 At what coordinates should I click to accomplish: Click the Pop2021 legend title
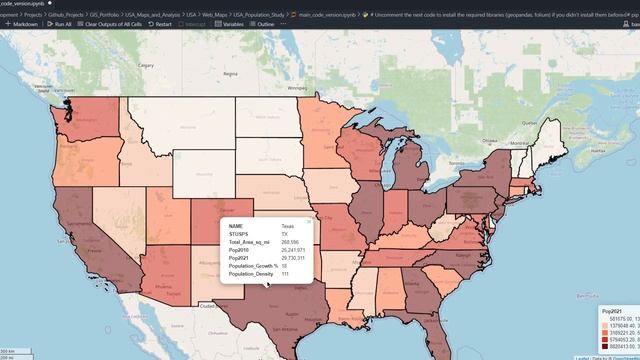coord(612,311)
